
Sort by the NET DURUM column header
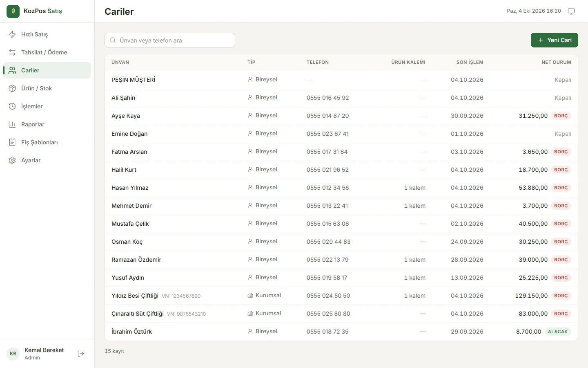pos(556,62)
